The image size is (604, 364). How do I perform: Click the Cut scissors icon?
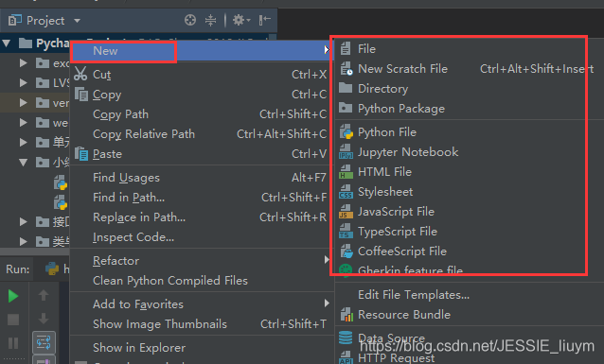pyautogui.click(x=80, y=74)
